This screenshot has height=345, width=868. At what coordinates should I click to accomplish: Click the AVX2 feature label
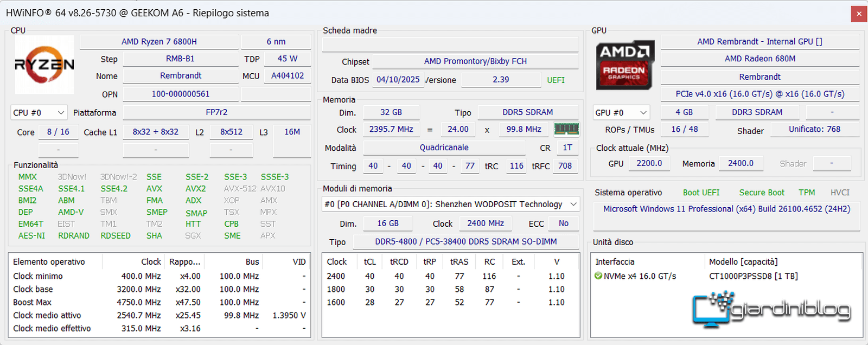(196, 189)
